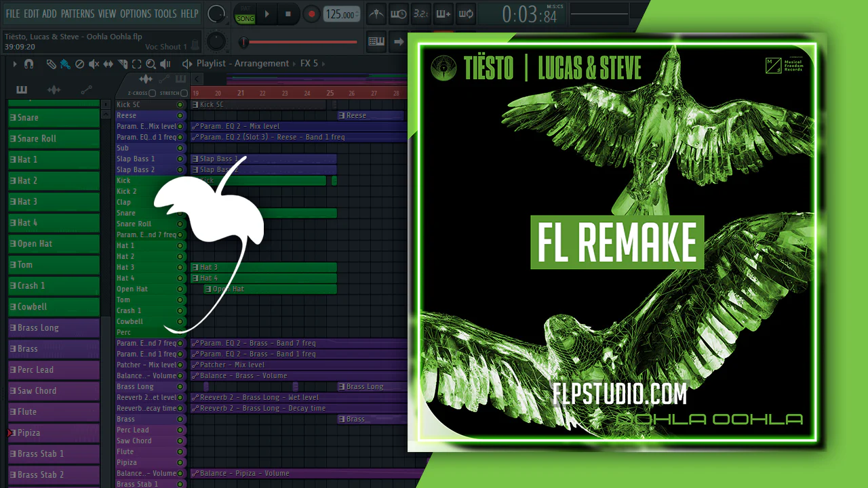
Task: Click the automation icon on Patcher Mix level clip
Action: [x=195, y=365]
